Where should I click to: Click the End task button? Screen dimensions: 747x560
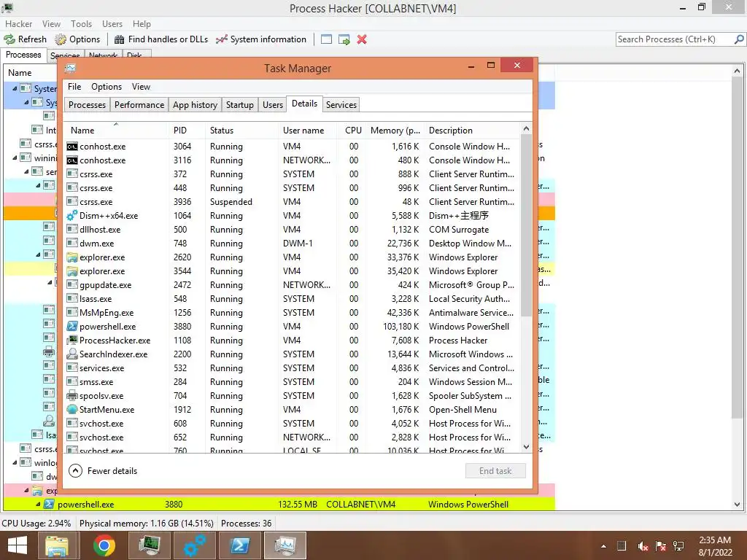pyautogui.click(x=495, y=471)
